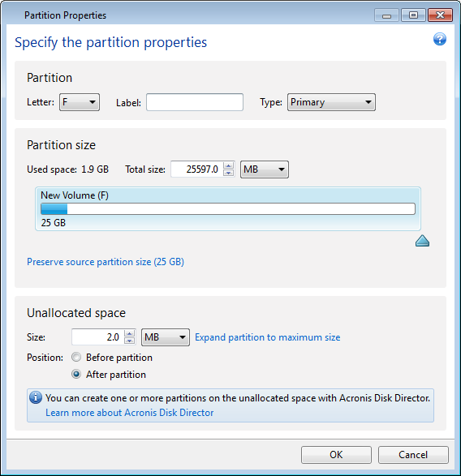Click the partition resize triangle handle
Image resolution: width=461 pixels, height=476 pixels.
(422, 241)
